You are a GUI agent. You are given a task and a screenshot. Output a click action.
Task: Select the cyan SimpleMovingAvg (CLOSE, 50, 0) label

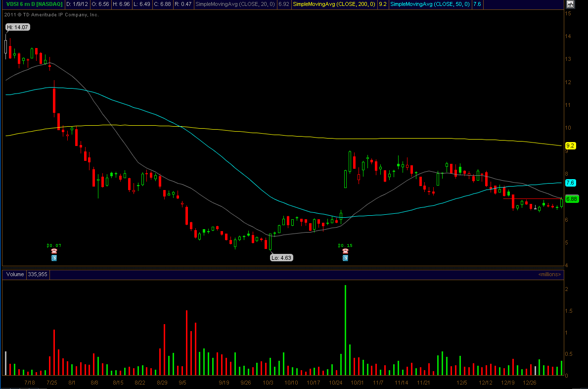click(429, 4)
